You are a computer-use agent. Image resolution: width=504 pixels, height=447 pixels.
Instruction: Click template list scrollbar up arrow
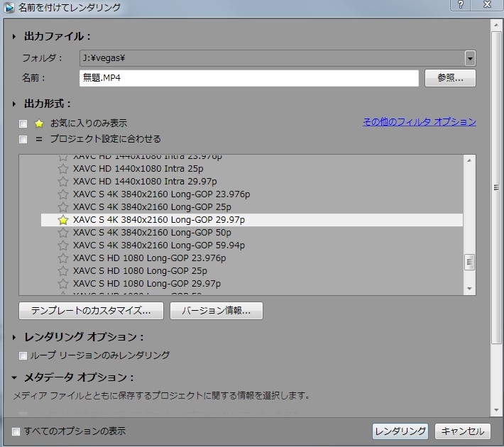click(x=469, y=160)
